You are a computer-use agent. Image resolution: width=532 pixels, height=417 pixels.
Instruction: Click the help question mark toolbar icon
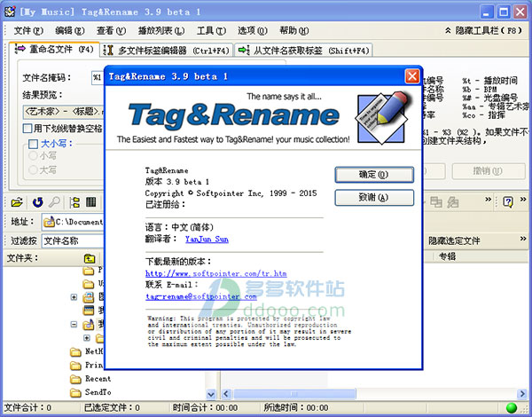(x=508, y=202)
